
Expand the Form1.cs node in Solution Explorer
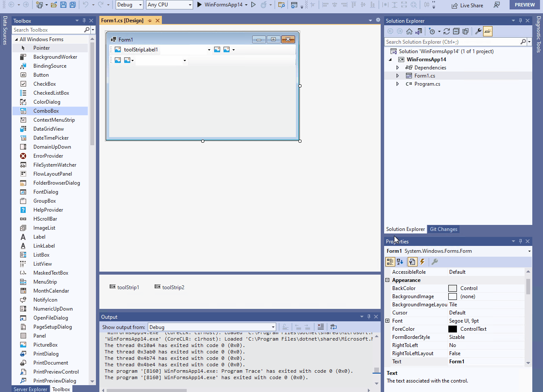click(x=397, y=75)
